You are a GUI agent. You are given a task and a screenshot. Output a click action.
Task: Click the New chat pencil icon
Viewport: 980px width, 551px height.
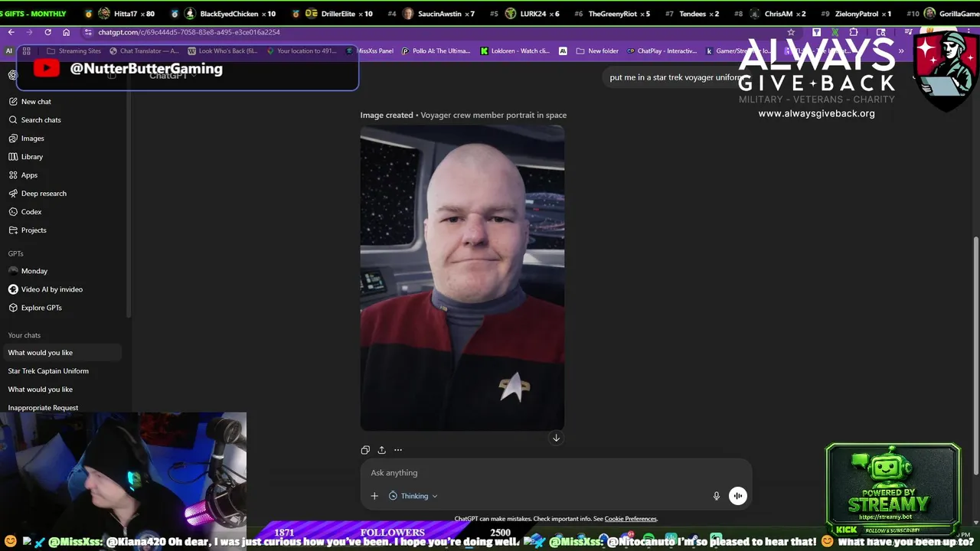tap(13, 102)
